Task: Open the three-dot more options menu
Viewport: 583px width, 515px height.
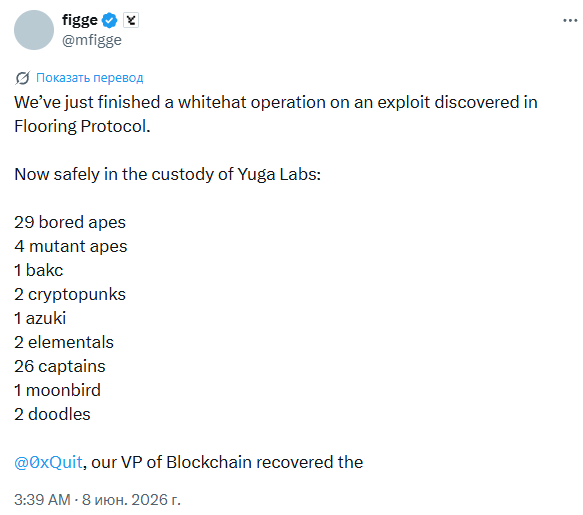Action: pyautogui.click(x=570, y=20)
